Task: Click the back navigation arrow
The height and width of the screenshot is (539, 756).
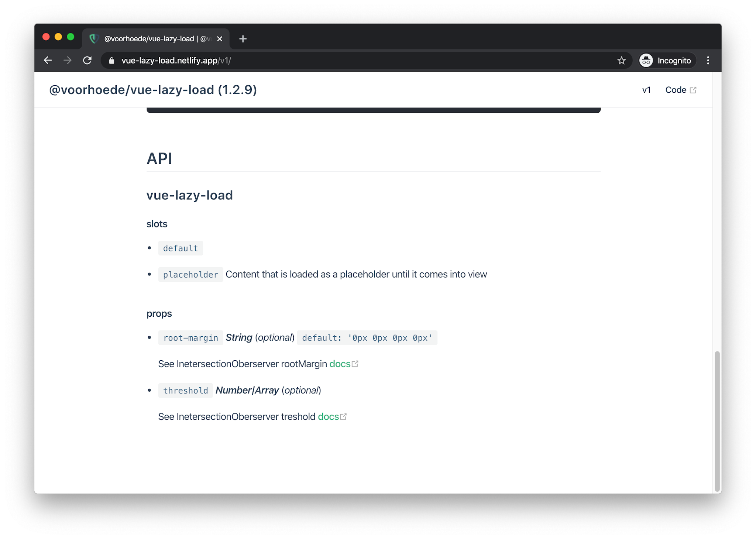Action: click(48, 60)
